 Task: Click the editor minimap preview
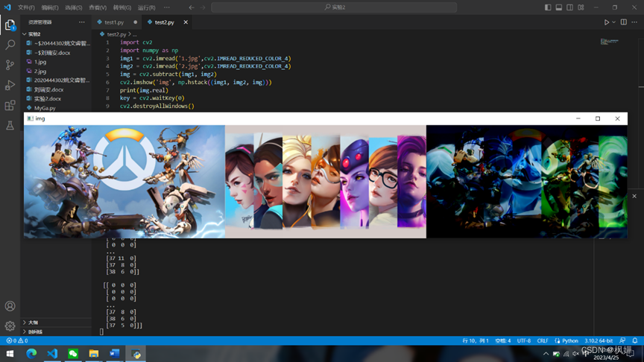(610, 42)
